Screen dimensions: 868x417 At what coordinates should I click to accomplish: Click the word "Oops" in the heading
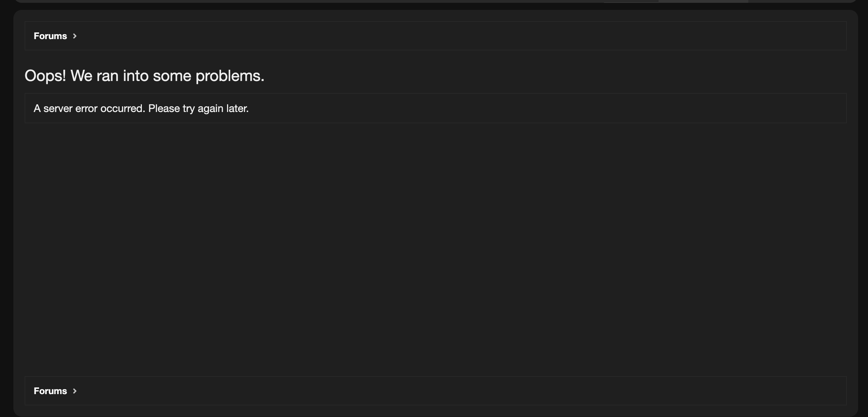point(43,76)
